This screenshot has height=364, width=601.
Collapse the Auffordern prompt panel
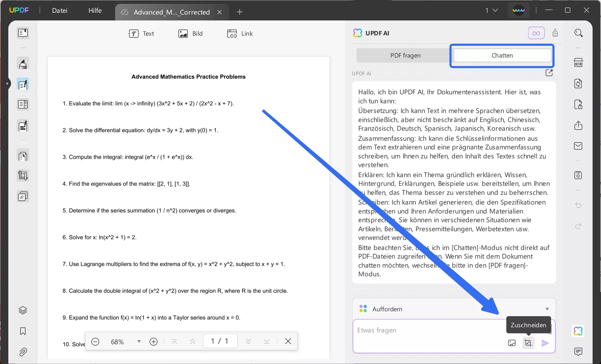point(547,309)
